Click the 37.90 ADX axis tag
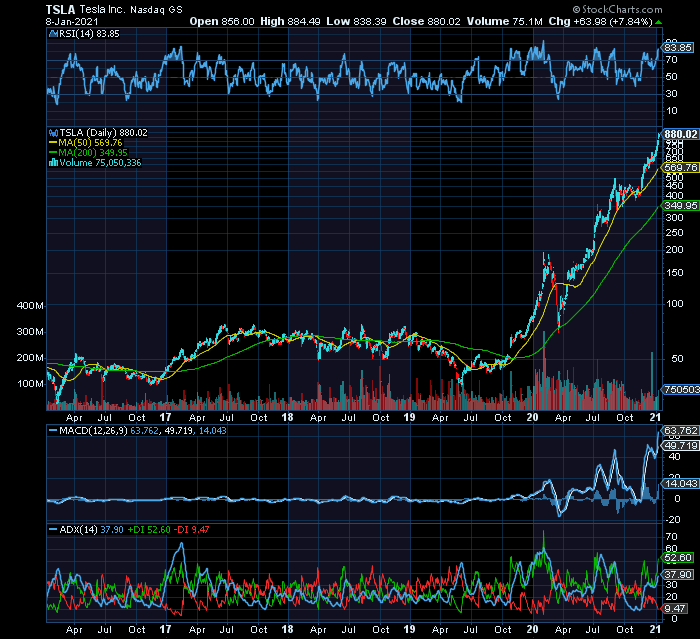This screenshot has width=700, height=639. click(678, 575)
